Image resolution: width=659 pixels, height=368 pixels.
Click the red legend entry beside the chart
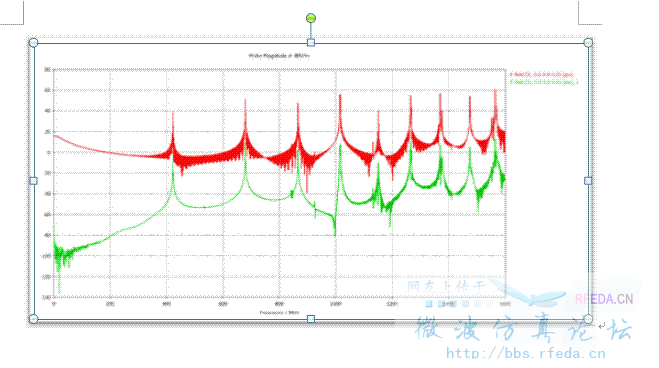click(542, 75)
